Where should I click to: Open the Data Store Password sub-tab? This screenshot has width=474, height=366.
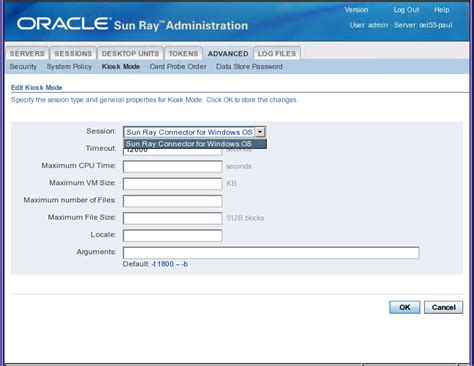[249, 67]
